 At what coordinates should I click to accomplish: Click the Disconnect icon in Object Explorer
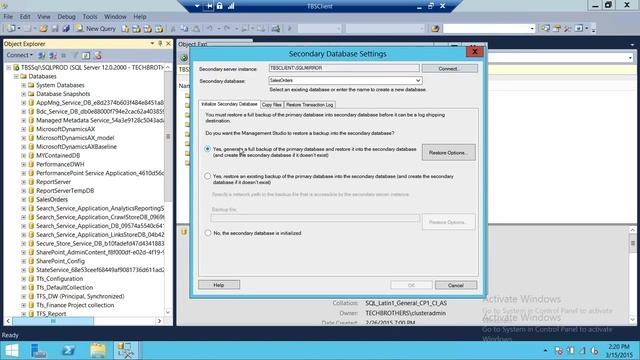53,55
